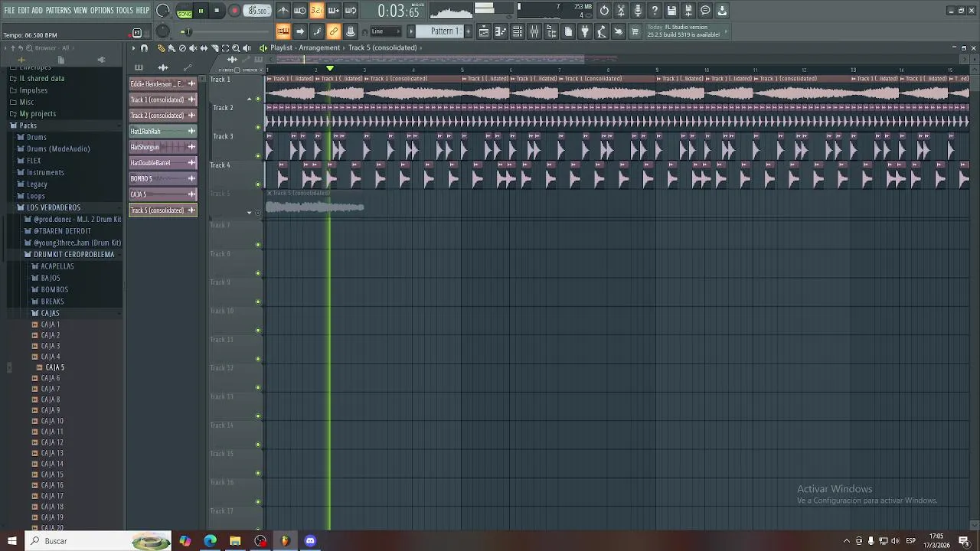
Task: Pause playback with the pause button
Action: [x=201, y=11]
